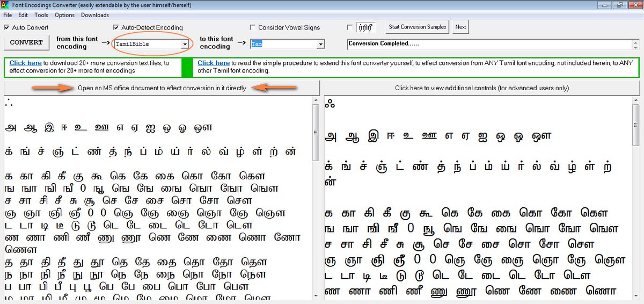Open the File menu
644x304 pixels.
click(8, 15)
